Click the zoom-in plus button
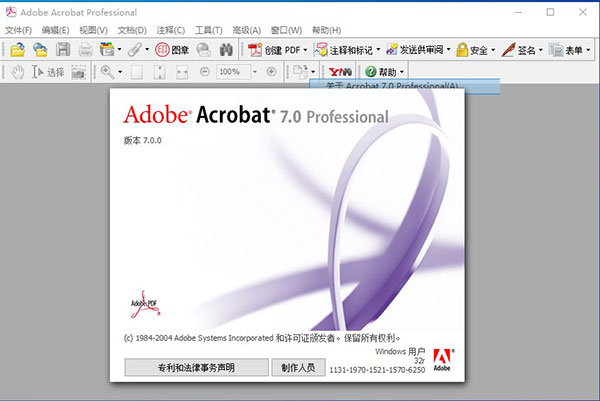600x401 pixels. [271, 72]
